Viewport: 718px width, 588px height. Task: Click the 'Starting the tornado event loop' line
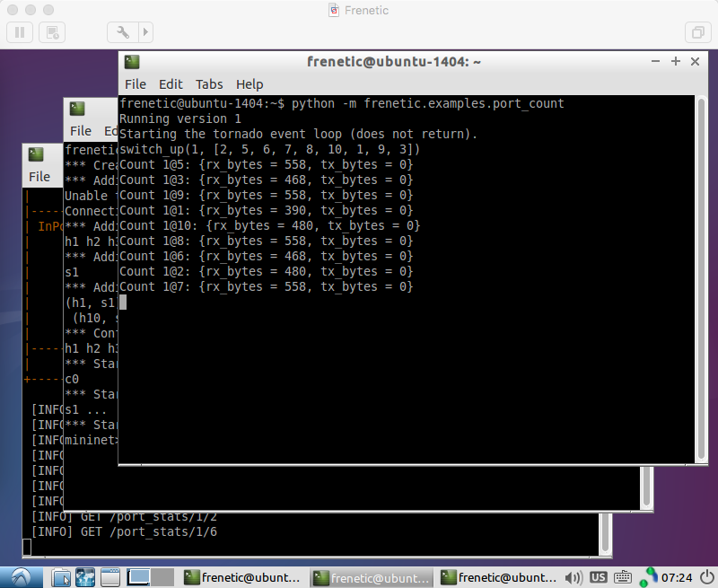(298, 134)
